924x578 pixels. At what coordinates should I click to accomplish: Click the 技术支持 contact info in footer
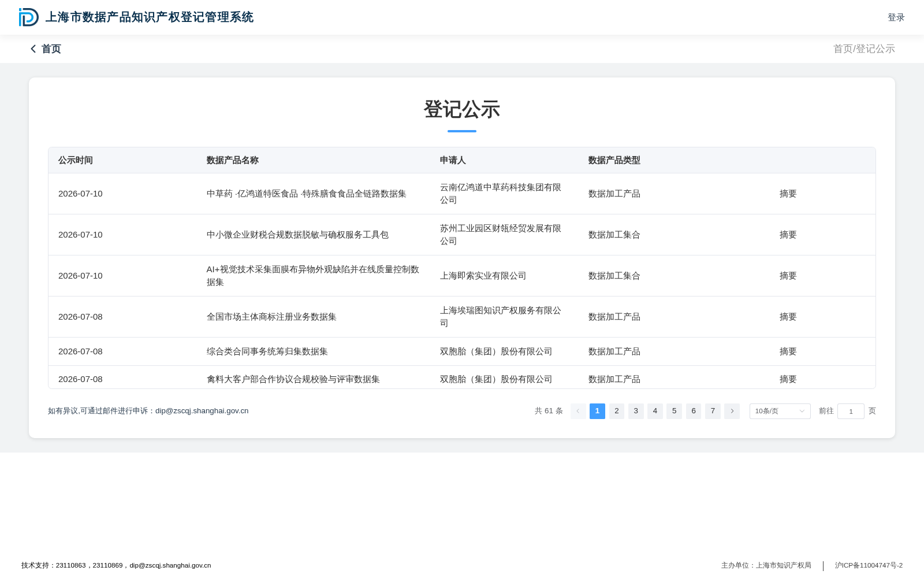click(x=116, y=565)
